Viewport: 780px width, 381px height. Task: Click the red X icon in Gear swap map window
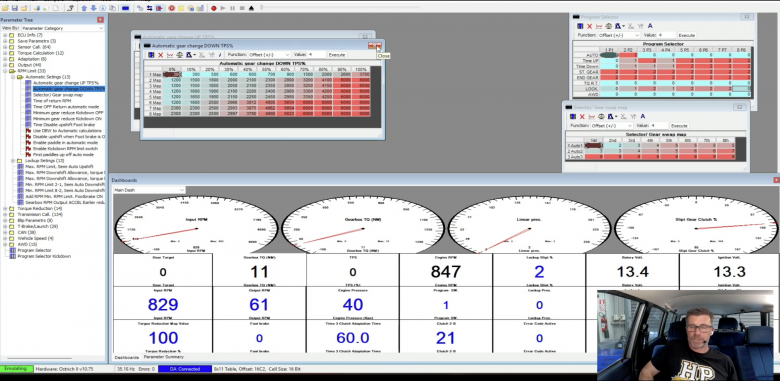[583, 116]
